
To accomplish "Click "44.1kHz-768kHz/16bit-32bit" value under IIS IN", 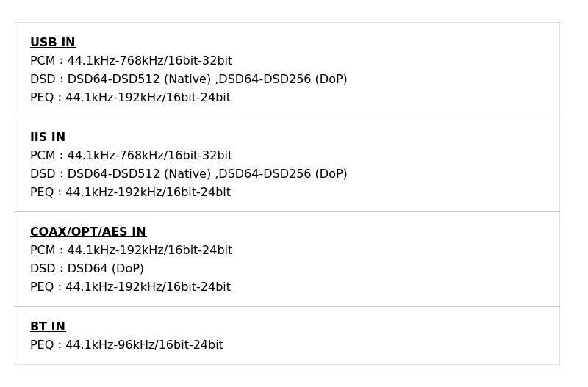I will click(x=150, y=156).
